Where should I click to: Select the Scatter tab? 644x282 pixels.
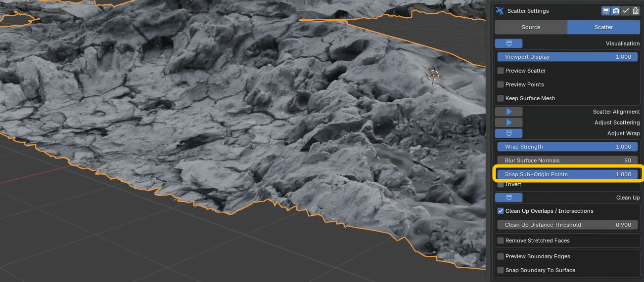[x=603, y=27]
